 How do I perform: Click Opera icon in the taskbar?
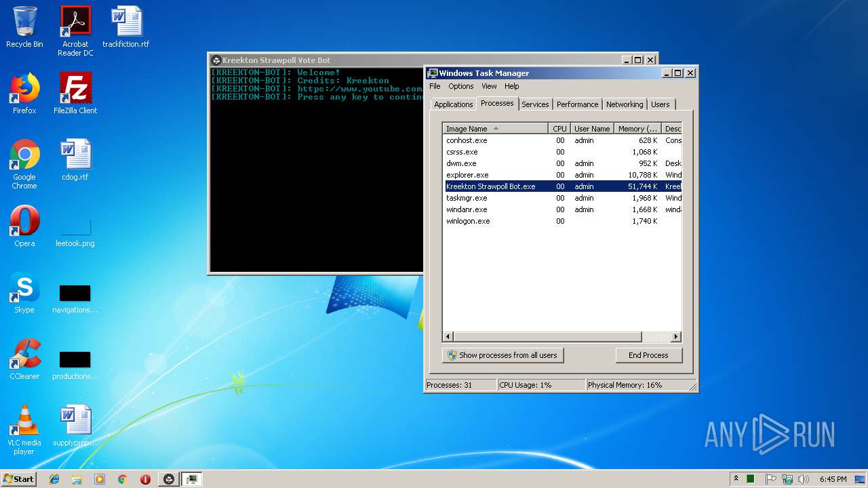tap(145, 479)
